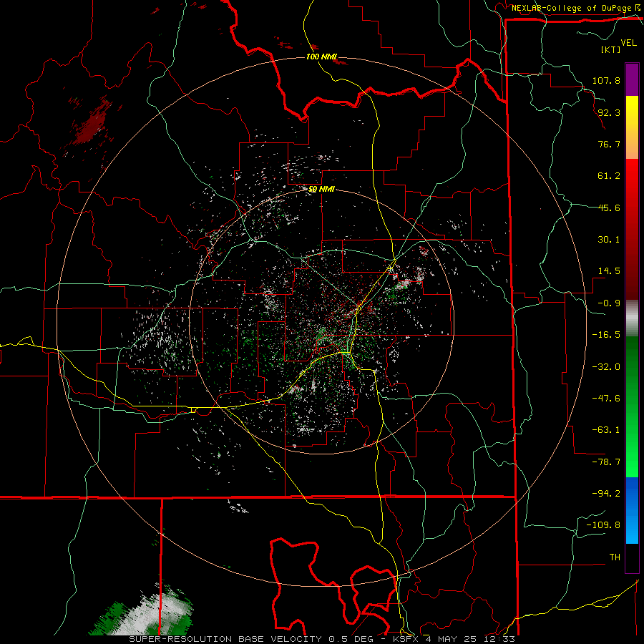Select the -32.0 legend value

606,367
